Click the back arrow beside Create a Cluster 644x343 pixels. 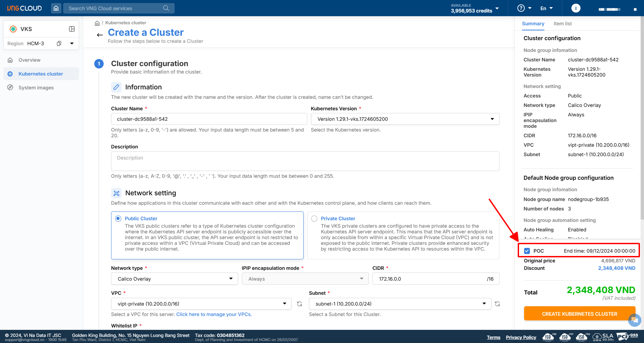tap(100, 35)
